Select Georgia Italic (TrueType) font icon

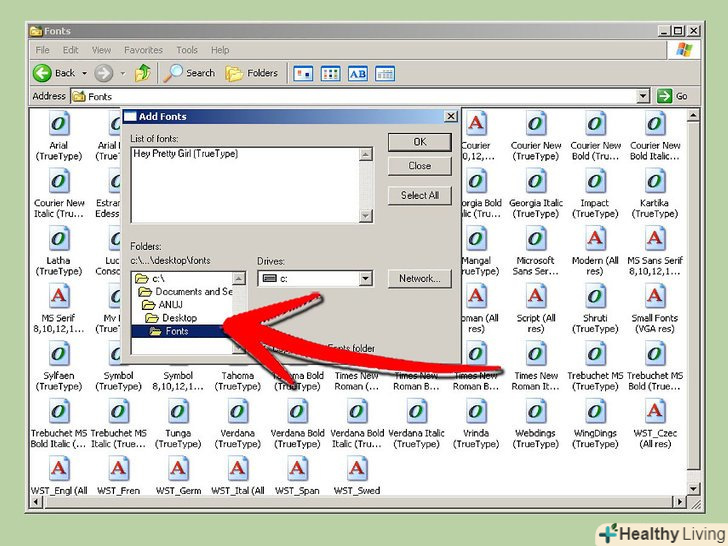(x=536, y=182)
